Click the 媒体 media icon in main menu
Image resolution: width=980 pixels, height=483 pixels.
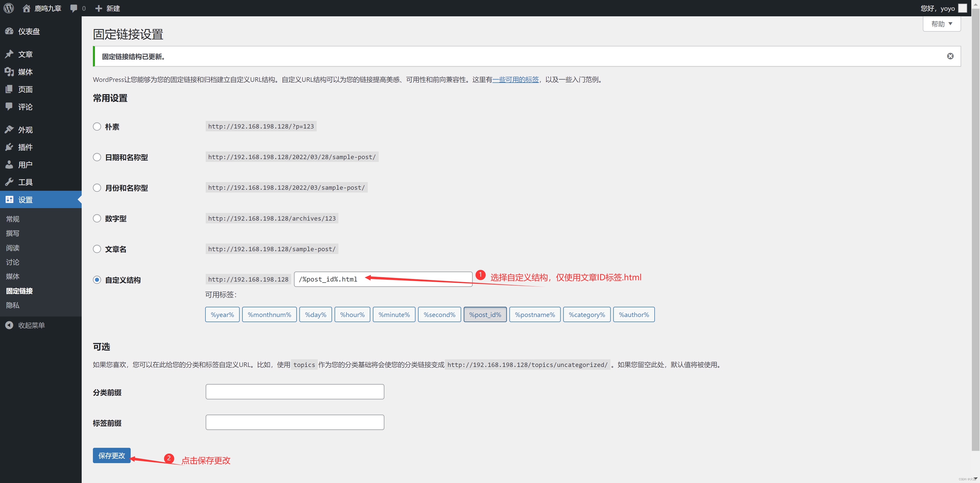click(9, 72)
